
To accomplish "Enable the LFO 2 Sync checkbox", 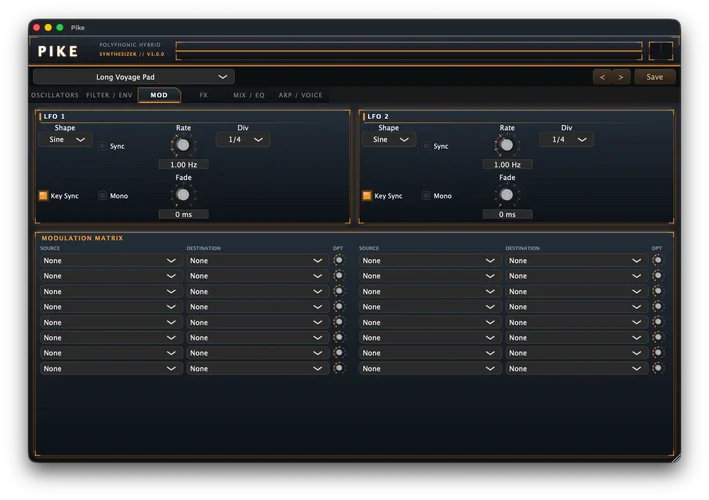I will 426,146.
